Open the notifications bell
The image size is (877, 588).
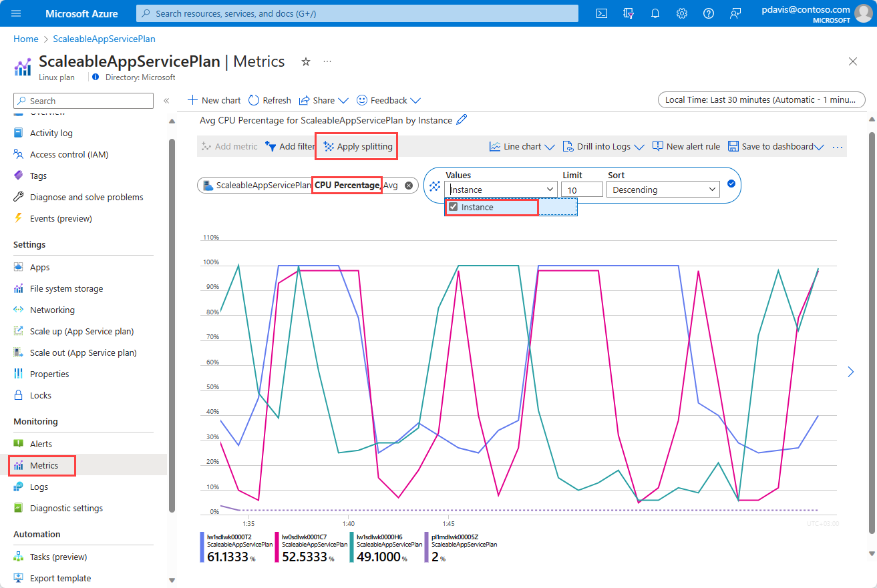click(655, 13)
